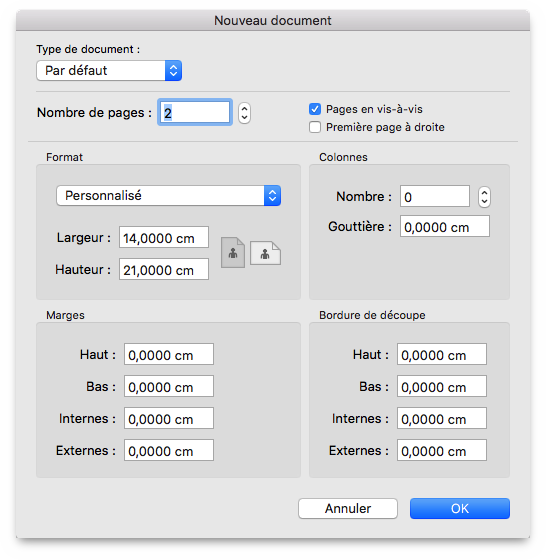546x560 pixels.
Task: Toggle Pages en vis-à-vis checkbox
Action: coord(315,109)
